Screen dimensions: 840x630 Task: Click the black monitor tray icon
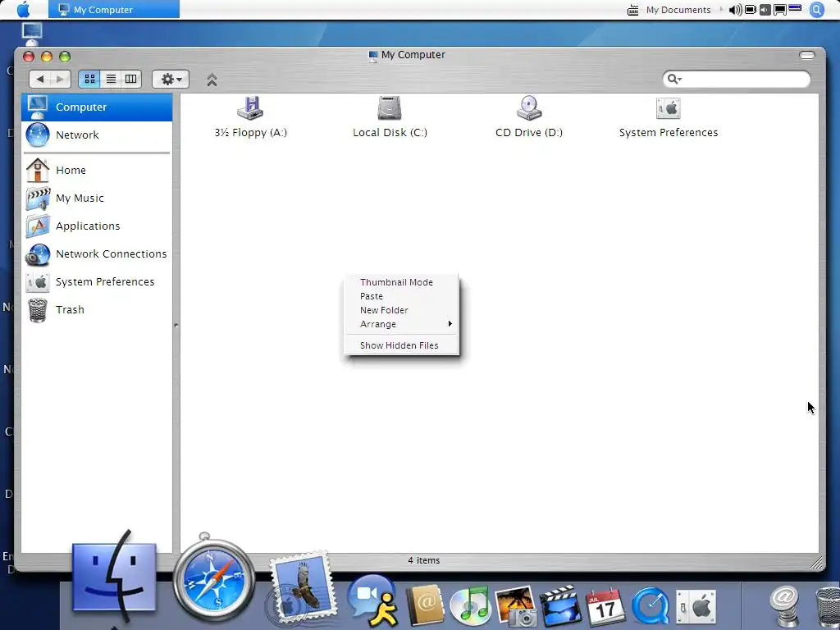coord(780,10)
